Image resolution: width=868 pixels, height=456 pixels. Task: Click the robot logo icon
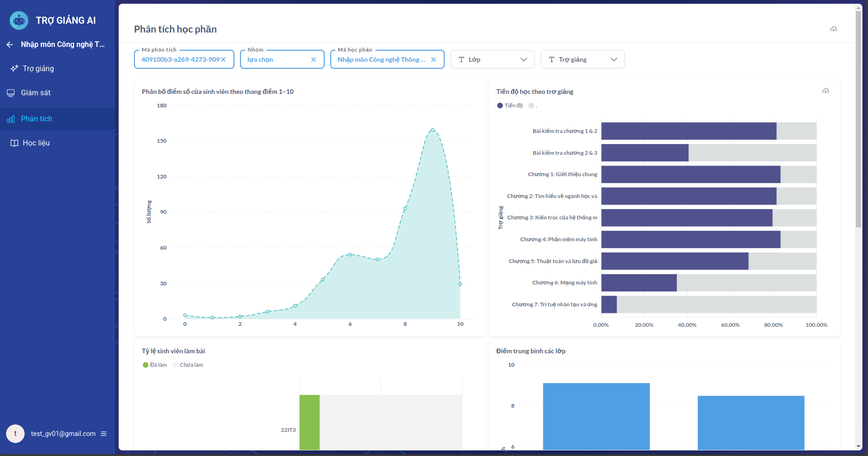pos(19,20)
